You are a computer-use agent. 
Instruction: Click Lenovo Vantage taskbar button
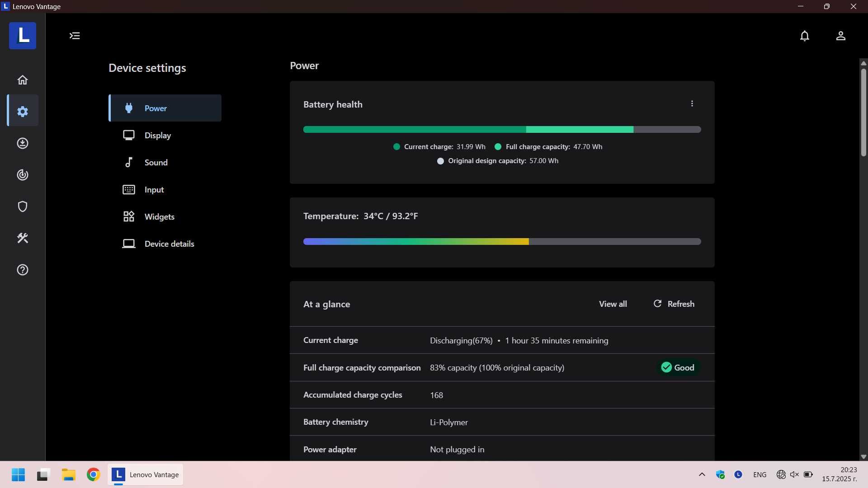[145, 475]
